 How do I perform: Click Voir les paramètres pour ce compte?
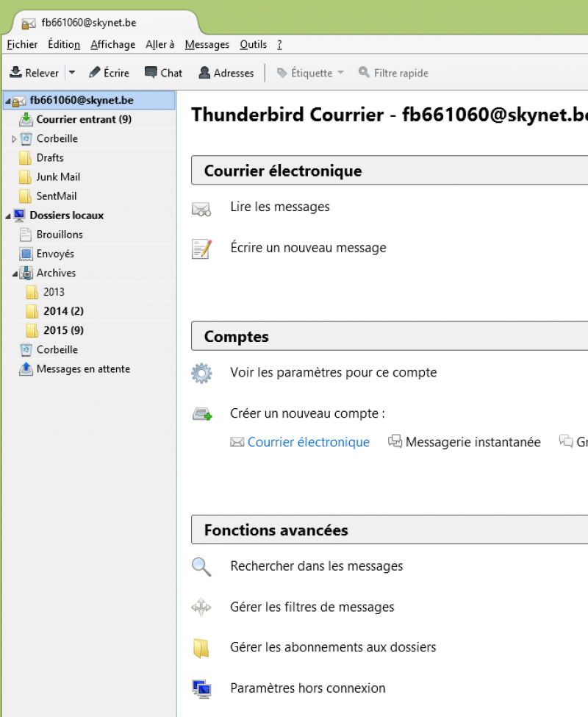click(334, 373)
